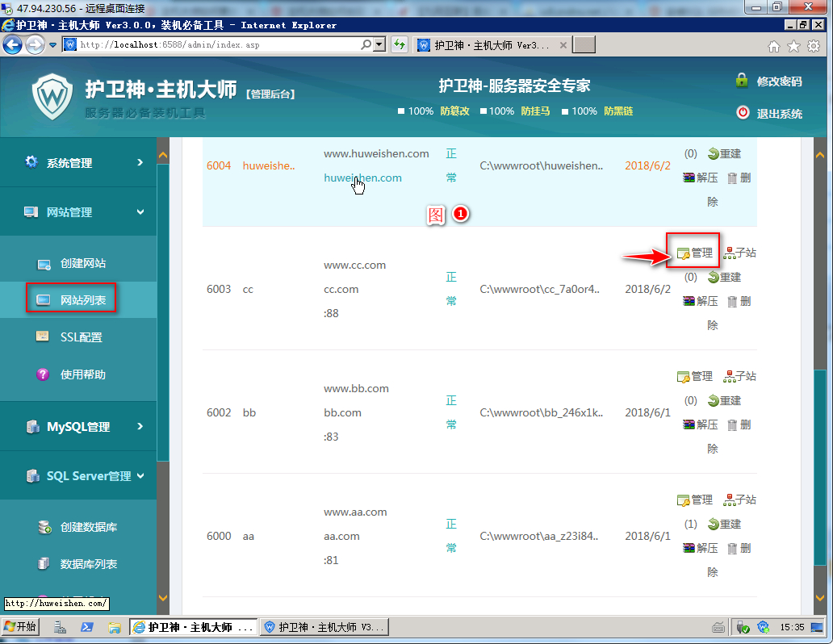This screenshot has height=644, width=833.
Task: Click the 管理 icon for site cc
Action: tap(684, 253)
